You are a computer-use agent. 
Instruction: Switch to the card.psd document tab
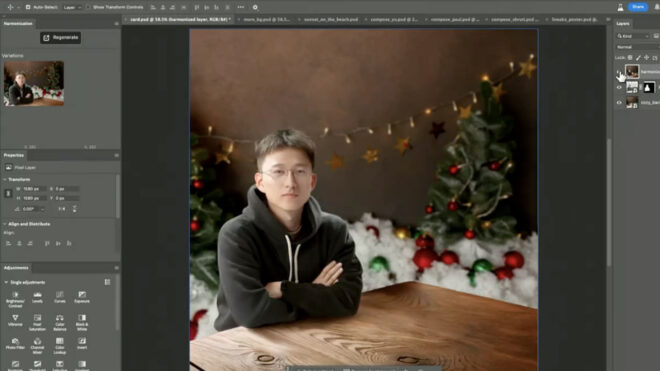[x=180, y=19]
